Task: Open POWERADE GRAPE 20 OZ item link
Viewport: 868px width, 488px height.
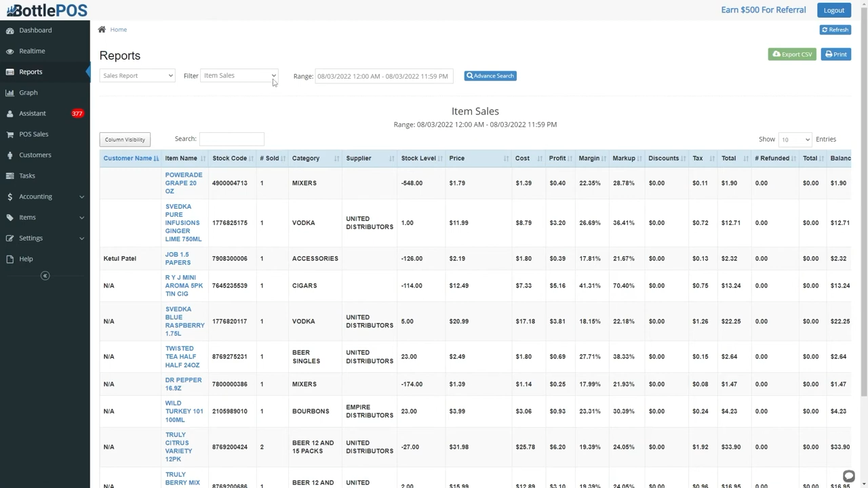Action: tap(184, 183)
